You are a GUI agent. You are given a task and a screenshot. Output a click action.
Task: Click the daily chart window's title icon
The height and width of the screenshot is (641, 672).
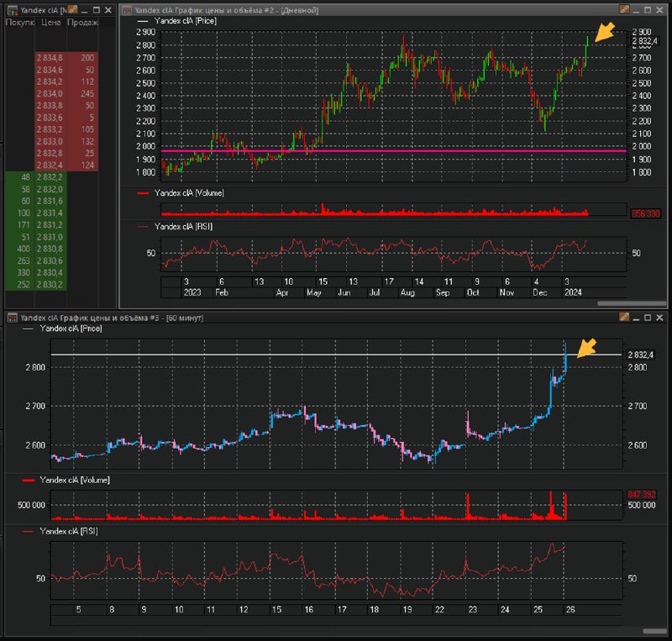pyautogui.click(x=127, y=10)
